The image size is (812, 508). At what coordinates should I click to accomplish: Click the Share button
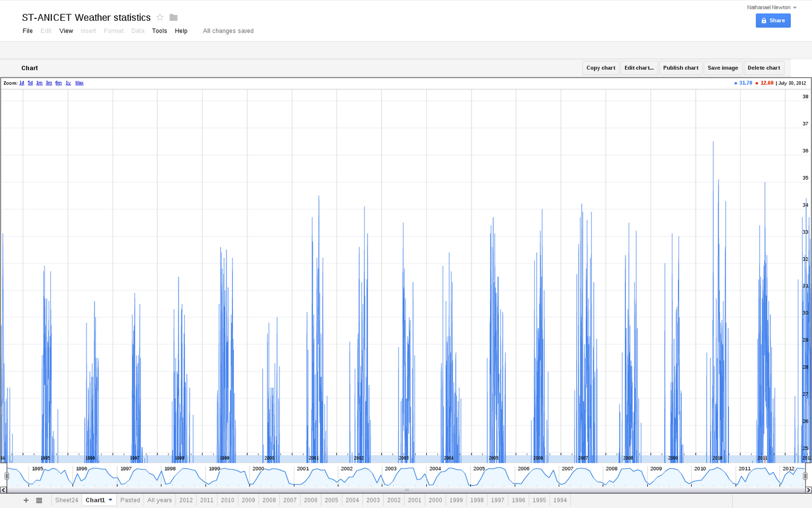(x=773, y=20)
